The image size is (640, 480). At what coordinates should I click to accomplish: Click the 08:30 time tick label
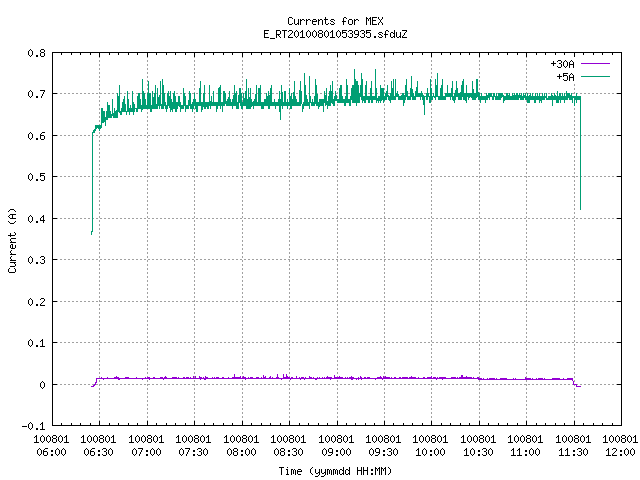pyautogui.click(x=288, y=452)
